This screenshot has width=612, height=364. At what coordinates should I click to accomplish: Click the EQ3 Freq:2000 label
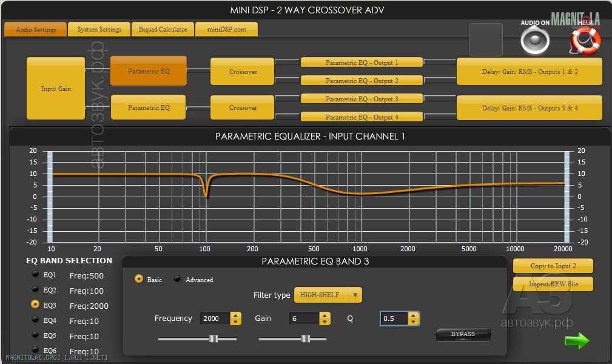point(89,306)
